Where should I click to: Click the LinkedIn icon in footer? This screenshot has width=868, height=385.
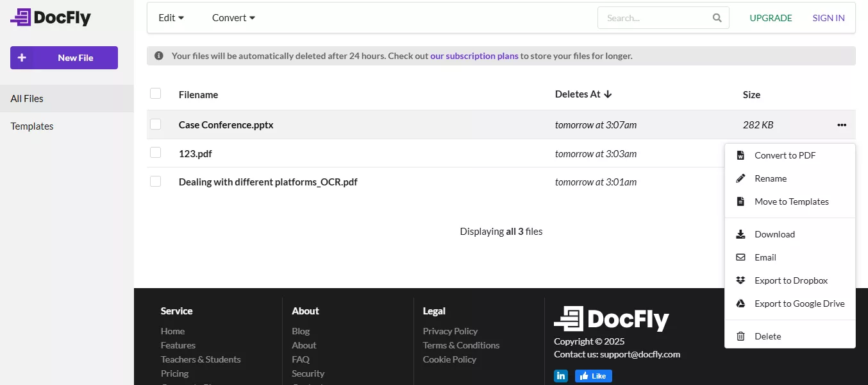561,376
